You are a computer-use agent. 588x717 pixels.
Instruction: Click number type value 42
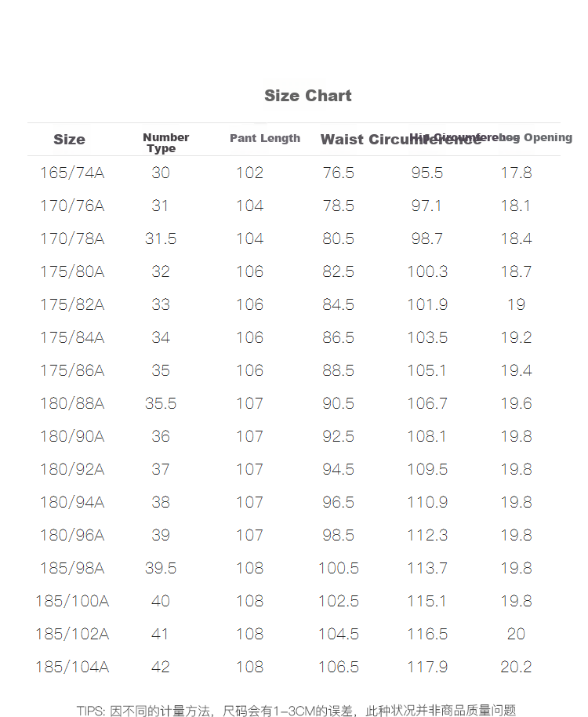point(161,667)
